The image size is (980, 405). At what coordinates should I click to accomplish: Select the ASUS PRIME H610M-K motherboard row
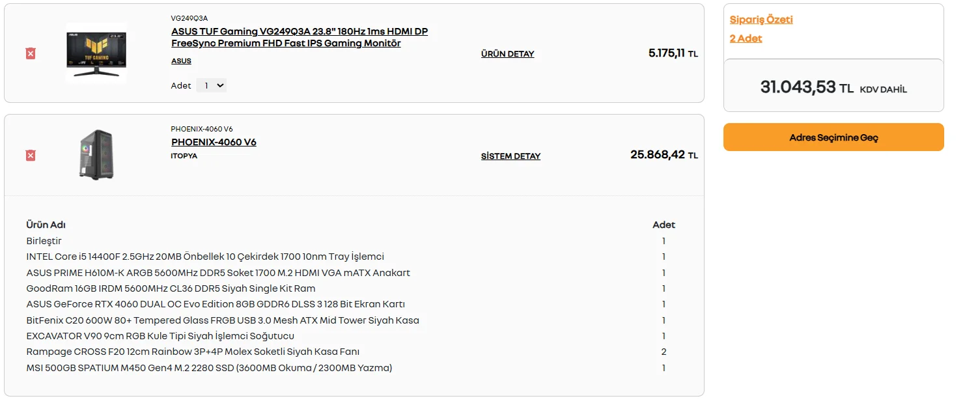(x=218, y=273)
